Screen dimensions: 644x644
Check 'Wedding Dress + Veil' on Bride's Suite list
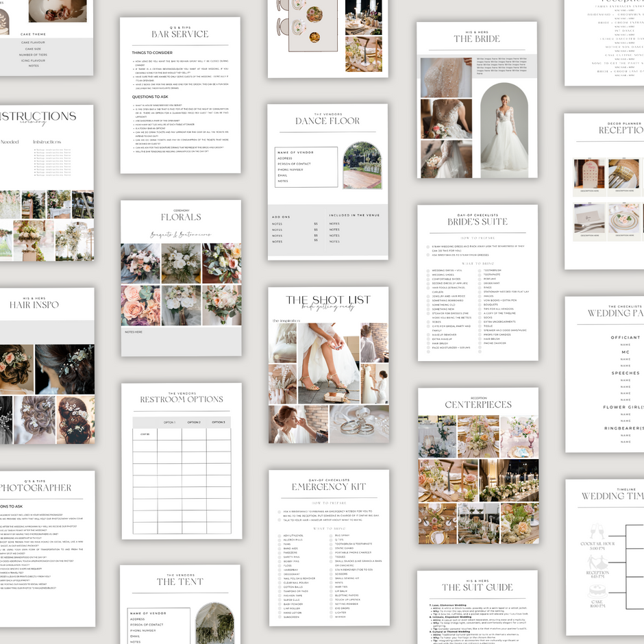click(428, 271)
